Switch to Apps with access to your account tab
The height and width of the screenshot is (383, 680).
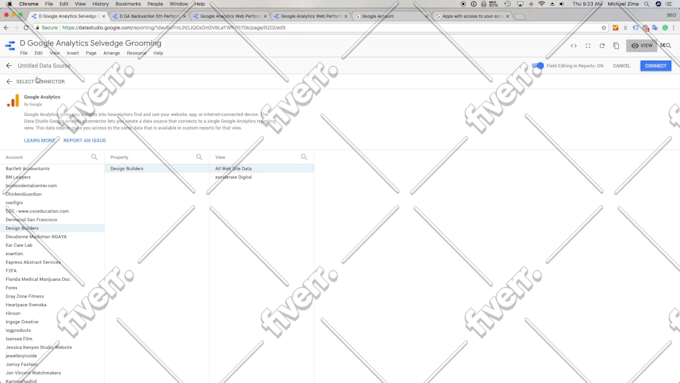point(472,16)
